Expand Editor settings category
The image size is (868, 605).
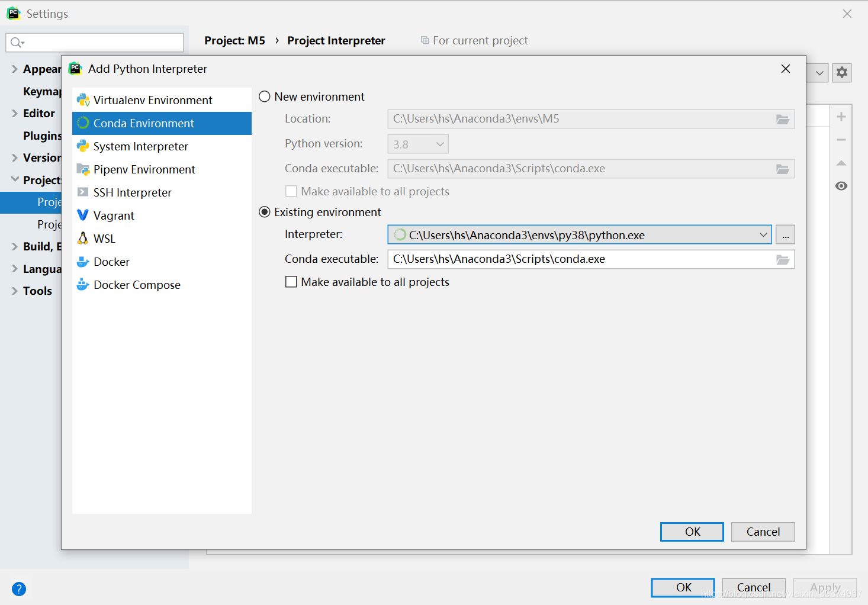(15, 113)
